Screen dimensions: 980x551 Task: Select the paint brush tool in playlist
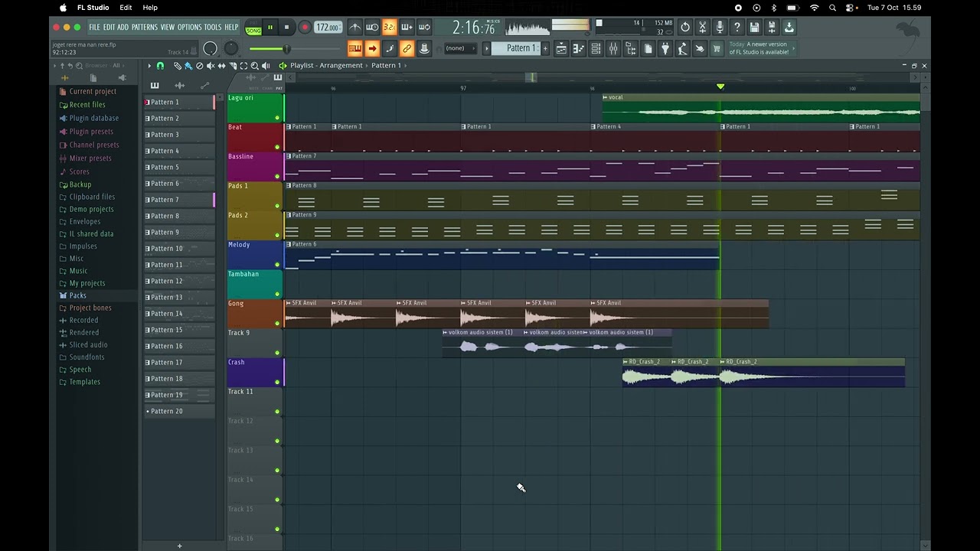tap(188, 66)
